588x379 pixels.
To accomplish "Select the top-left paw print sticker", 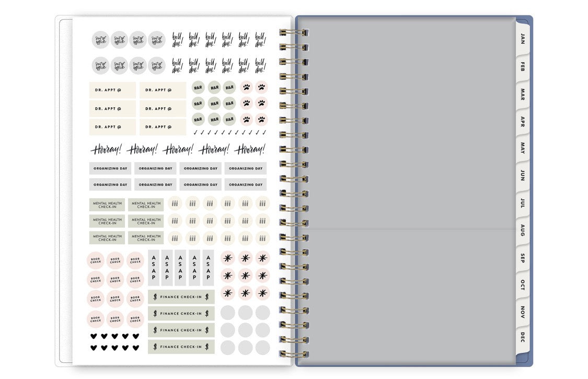I will [x=246, y=87].
